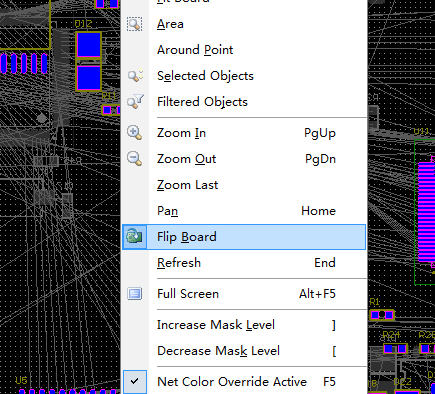435x394 pixels.
Task: Click the Filtered Objects funnel icon
Action: point(135,101)
